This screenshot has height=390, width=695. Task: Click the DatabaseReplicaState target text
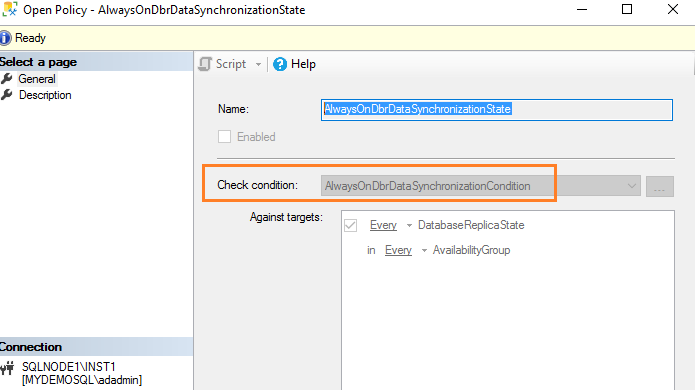point(471,225)
